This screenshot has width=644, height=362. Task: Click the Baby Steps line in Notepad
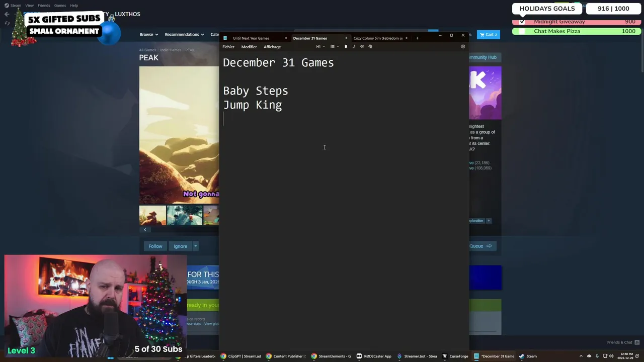[256, 91]
